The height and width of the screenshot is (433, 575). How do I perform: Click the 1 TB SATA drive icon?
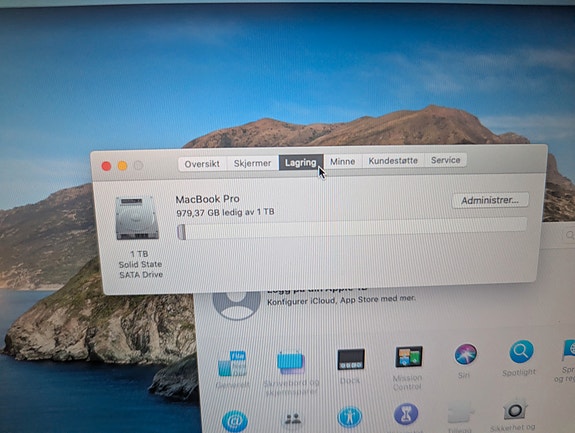137,218
